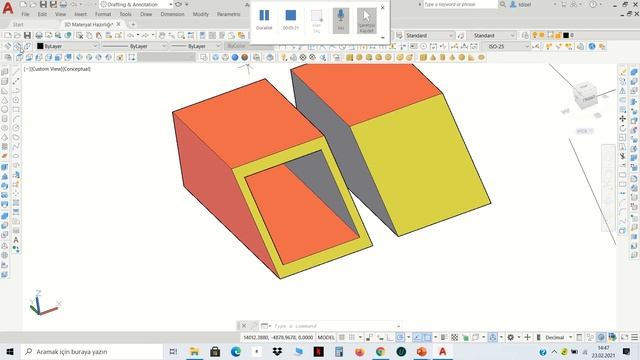Open the Standard text style dropdown

click(430, 36)
